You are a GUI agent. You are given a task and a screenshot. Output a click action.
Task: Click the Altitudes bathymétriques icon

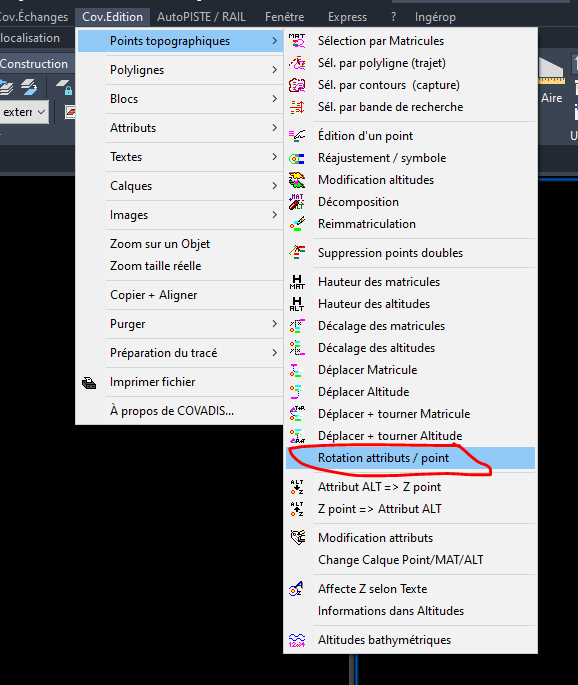[297, 640]
